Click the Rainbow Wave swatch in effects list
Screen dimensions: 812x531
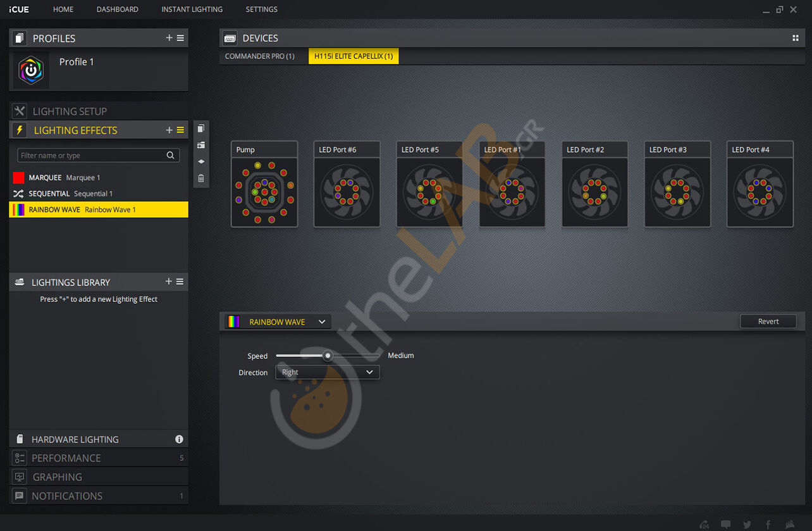point(18,209)
